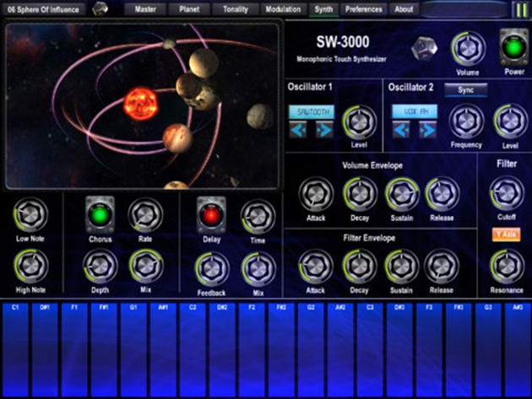This screenshot has width=532, height=399.
Task: Click the Filter Envelope Attack knob
Action: tap(316, 267)
